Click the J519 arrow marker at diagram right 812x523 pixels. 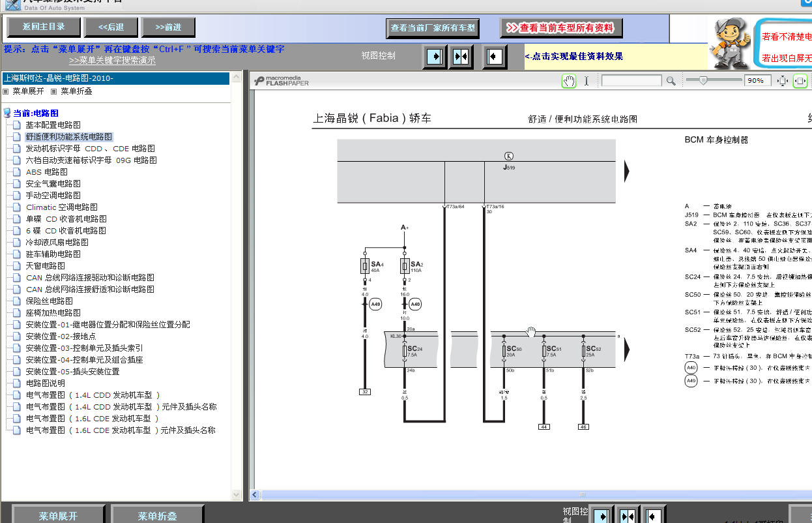tap(627, 171)
